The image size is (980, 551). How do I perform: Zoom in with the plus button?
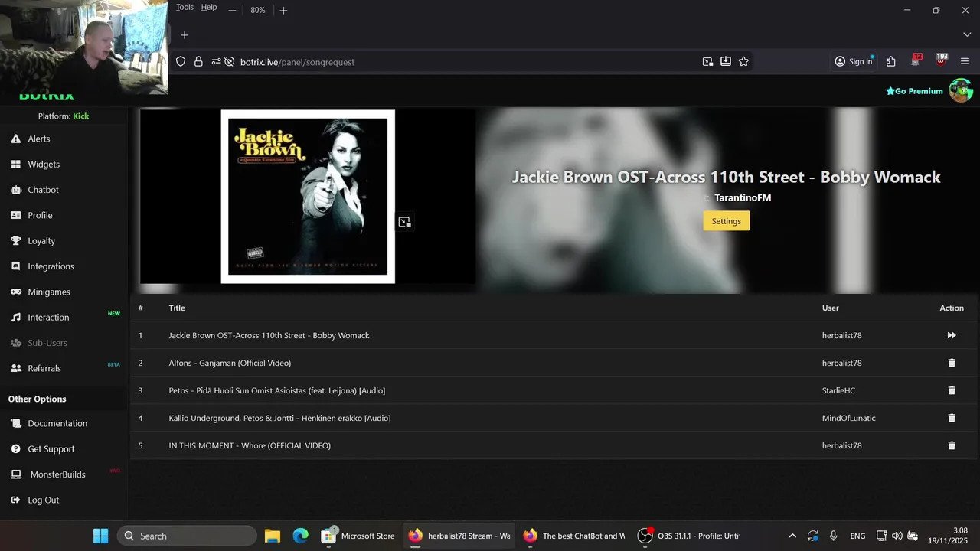(x=283, y=10)
